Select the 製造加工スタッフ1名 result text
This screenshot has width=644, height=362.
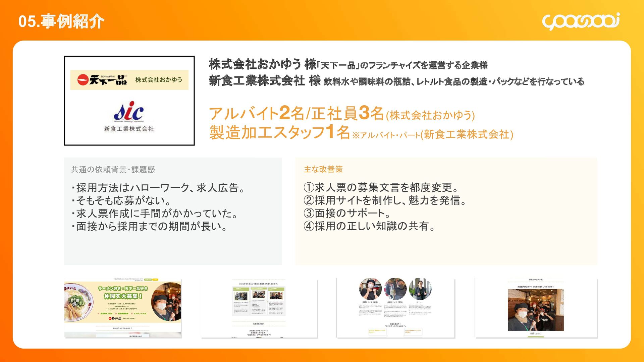(280, 132)
